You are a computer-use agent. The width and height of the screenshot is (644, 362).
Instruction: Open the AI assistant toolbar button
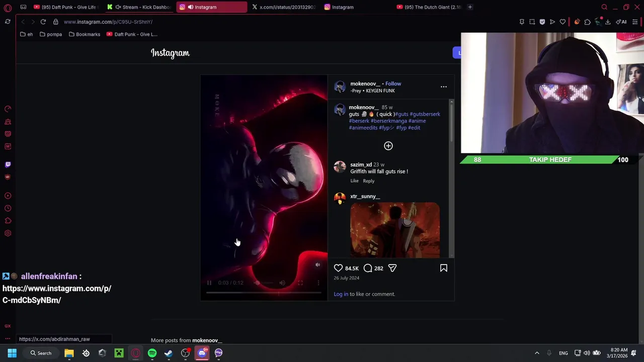pos(621,22)
